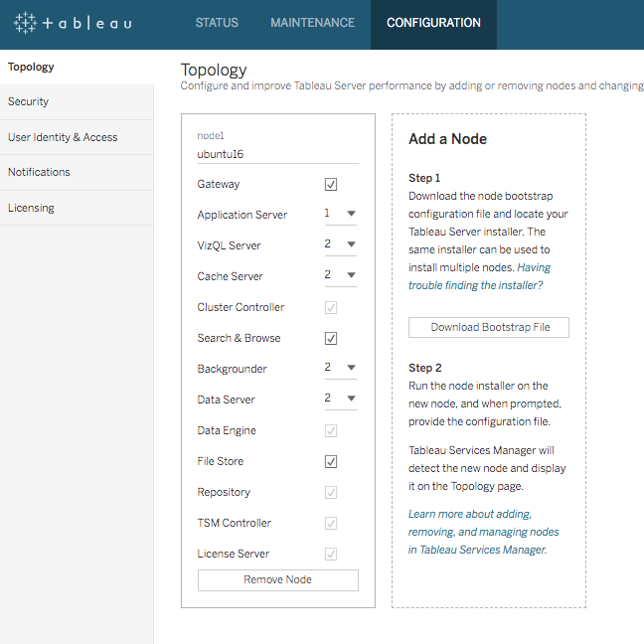Viewport: 644px width, 644px height.
Task: Toggle the License Server checkbox
Action: (x=331, y=554)
